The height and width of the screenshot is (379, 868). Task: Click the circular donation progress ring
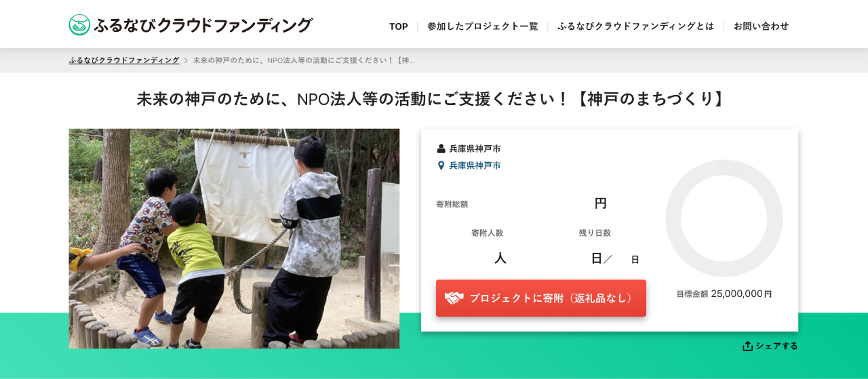click(724, 218)
